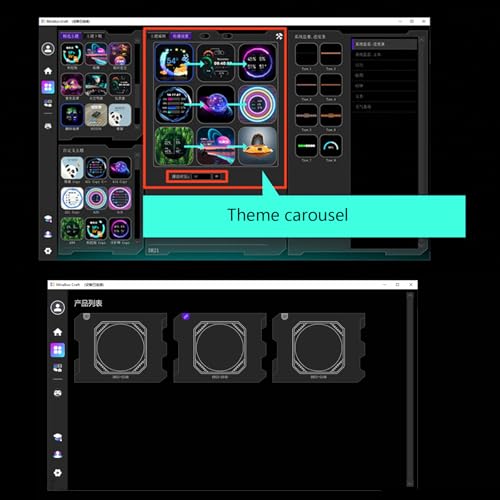Pick the panda theme thumbnail in top library
Screen dimensions: 500x500
pos(120,115)
